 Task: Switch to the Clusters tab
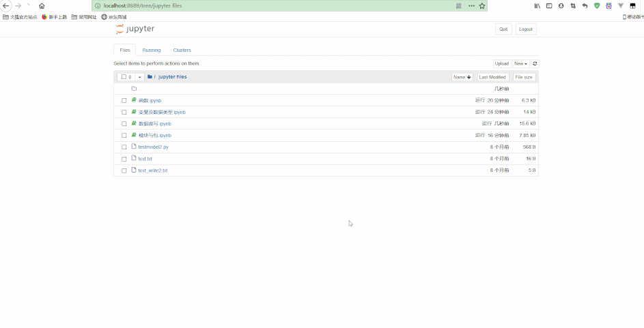click(182, 50)
